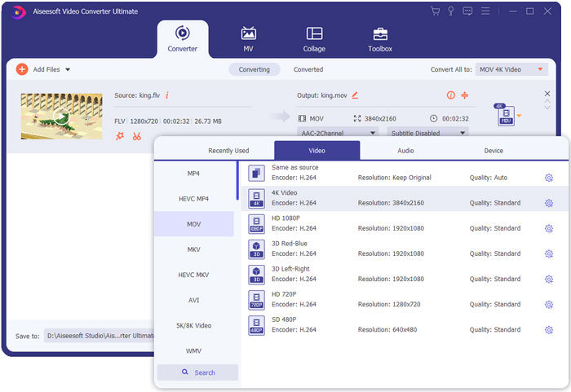The image size is (571, 392).
Task: Open the Collage tab
Action: pyautogui.click(x=314, y=39)
